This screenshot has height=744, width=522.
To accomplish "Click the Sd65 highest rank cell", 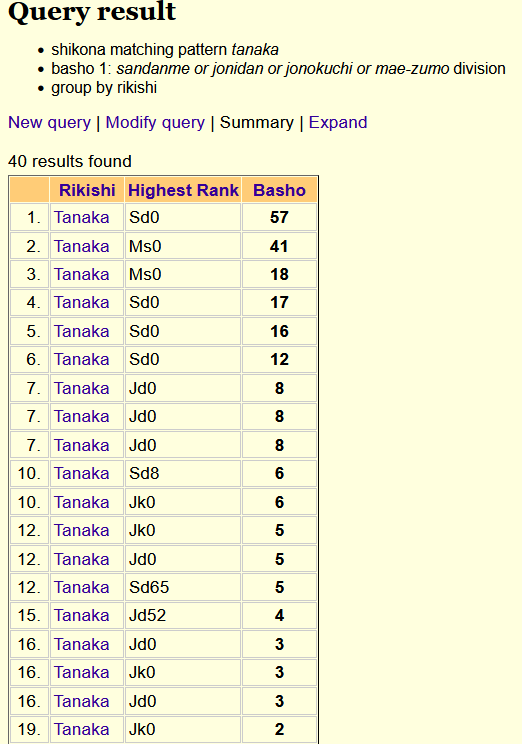I will pos(183,587).
